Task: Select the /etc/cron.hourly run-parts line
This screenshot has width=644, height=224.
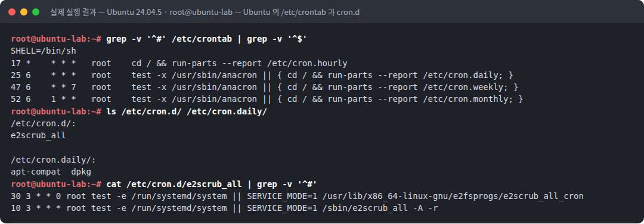Action: pyautogui.click(x=179, y=63)
